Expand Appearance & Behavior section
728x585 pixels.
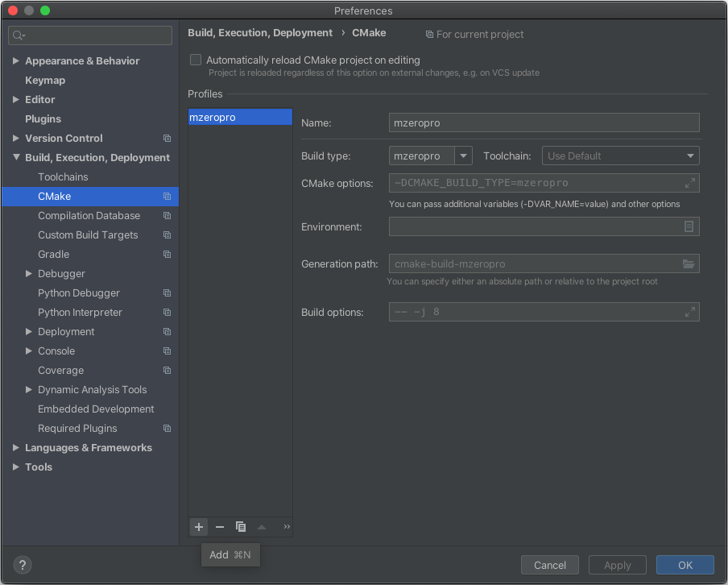16,61
